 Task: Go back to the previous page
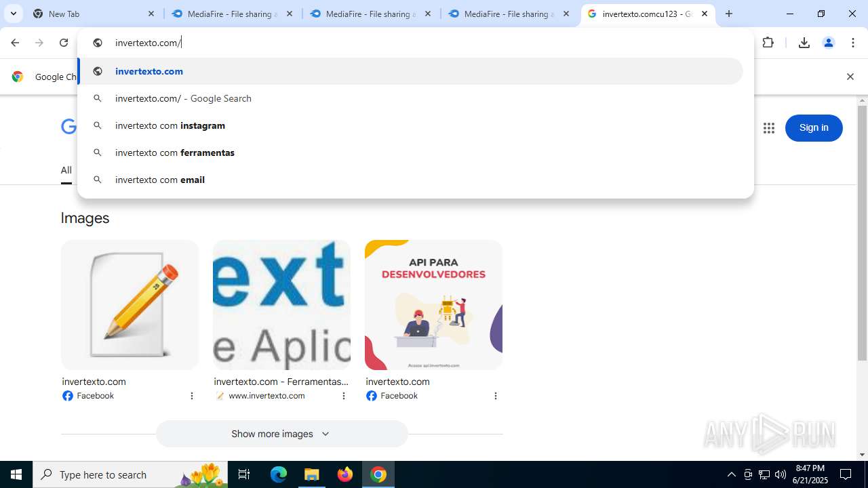click(15, 43)
